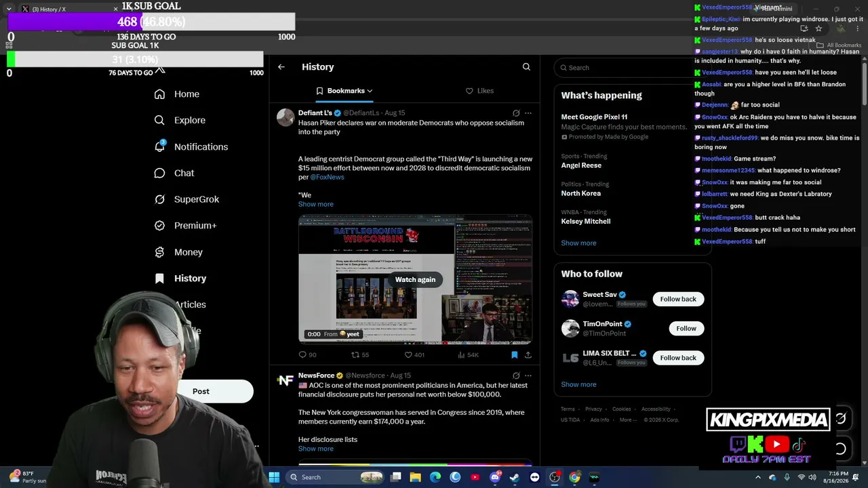Open more options on NewsForce post
The image size is (868, 488).
(x=528, y=375)
